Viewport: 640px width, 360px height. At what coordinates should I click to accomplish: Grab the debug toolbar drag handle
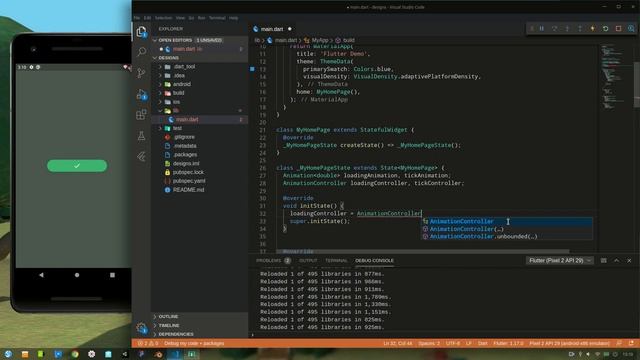click(x=531, y=29)
